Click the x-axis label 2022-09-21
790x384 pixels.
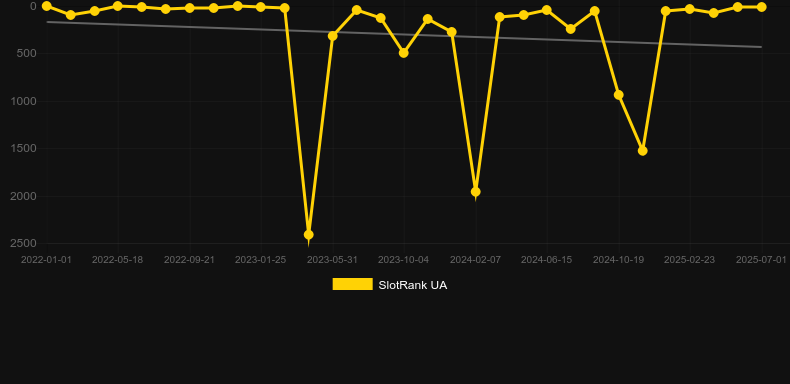[x=189, y=260]
